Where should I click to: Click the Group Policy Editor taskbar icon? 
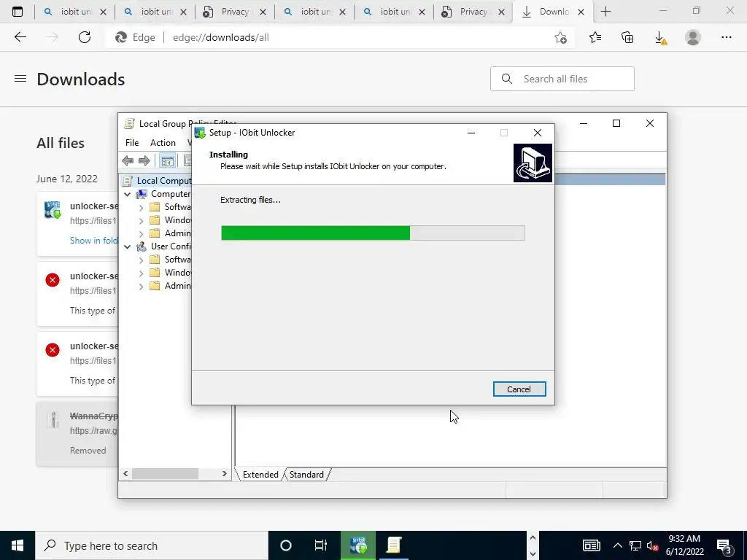pyautogui.click(x=394, y=545)
